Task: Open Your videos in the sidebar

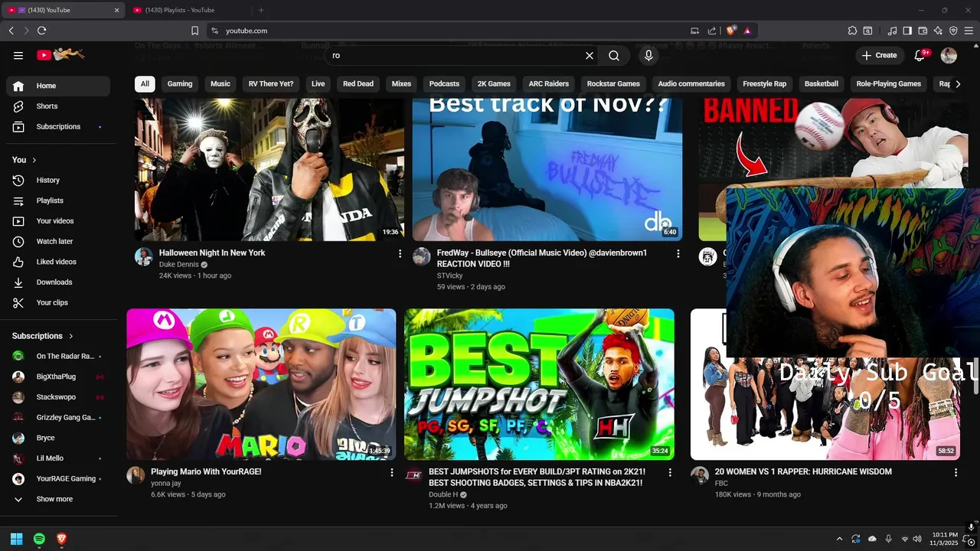Action: click(58, 221)
